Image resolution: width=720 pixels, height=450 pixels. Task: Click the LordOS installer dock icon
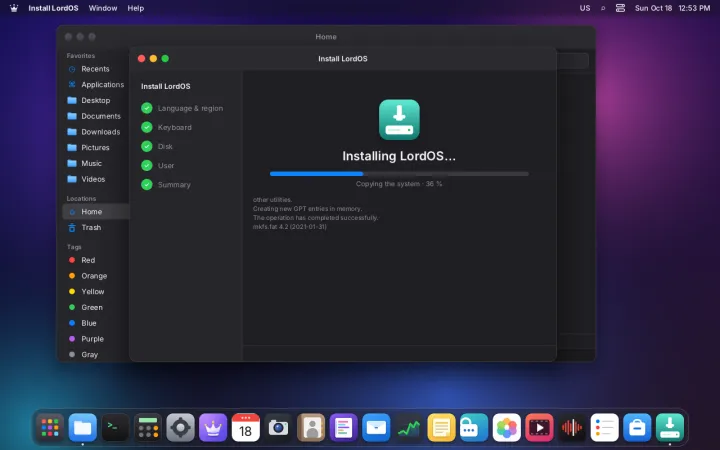coord(669,428)
